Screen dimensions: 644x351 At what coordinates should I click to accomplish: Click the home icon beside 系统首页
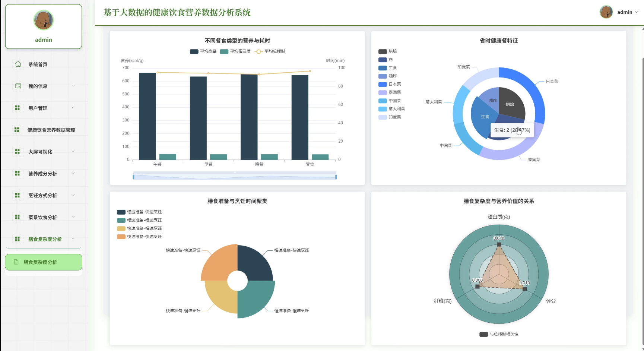(18, 64)
